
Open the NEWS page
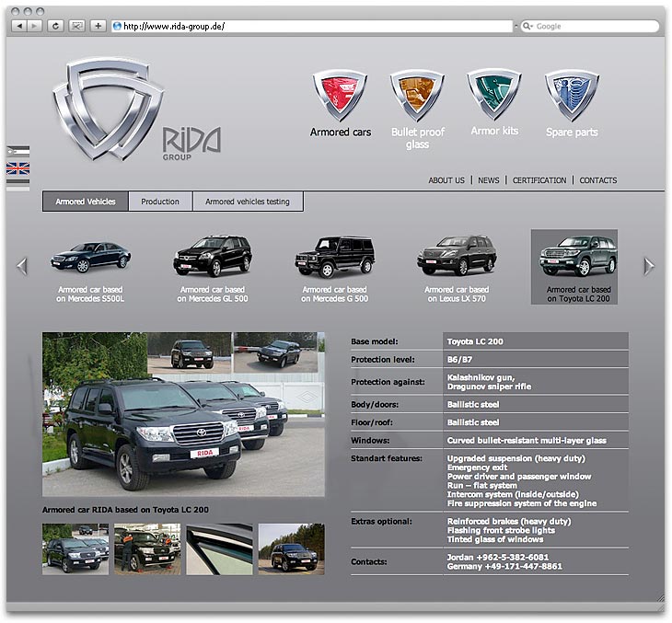pyautogui.click(x=489, y=180)
